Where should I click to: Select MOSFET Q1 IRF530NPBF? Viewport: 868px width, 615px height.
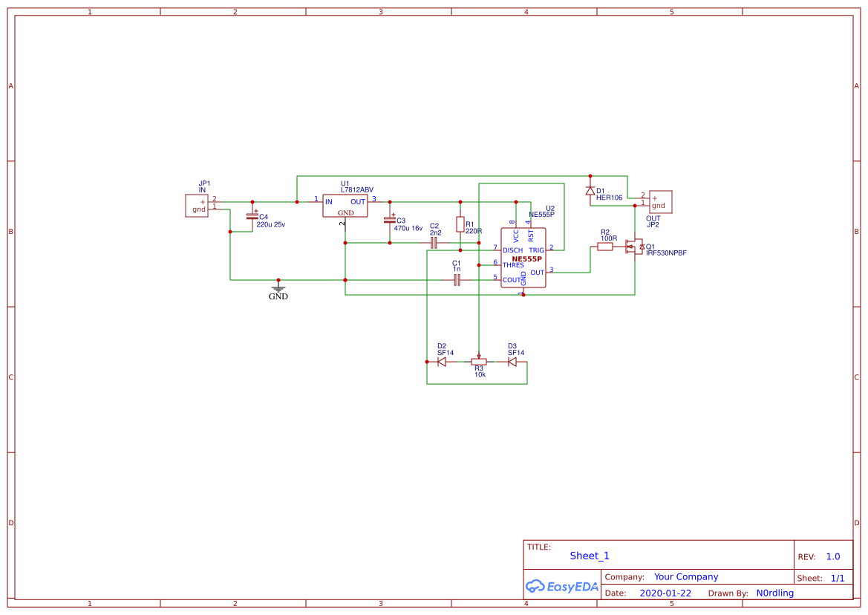pyautogui.click(x=635, y=247)
